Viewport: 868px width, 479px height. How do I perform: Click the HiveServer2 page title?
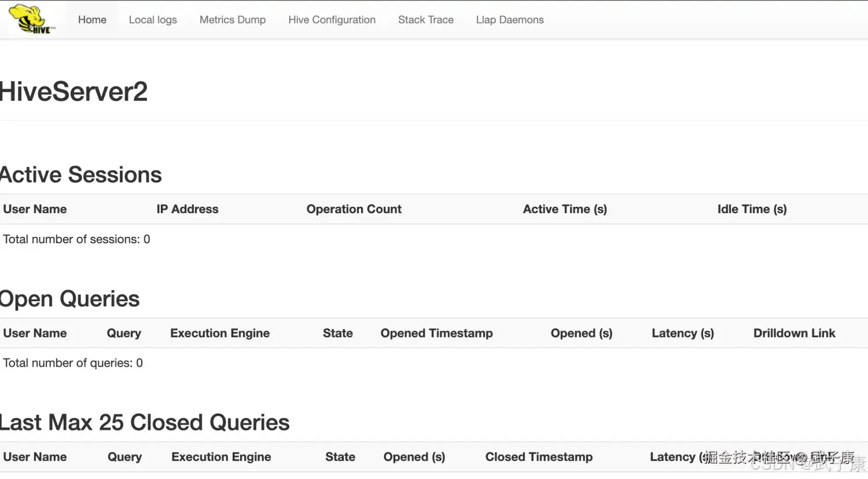[74, 92]
